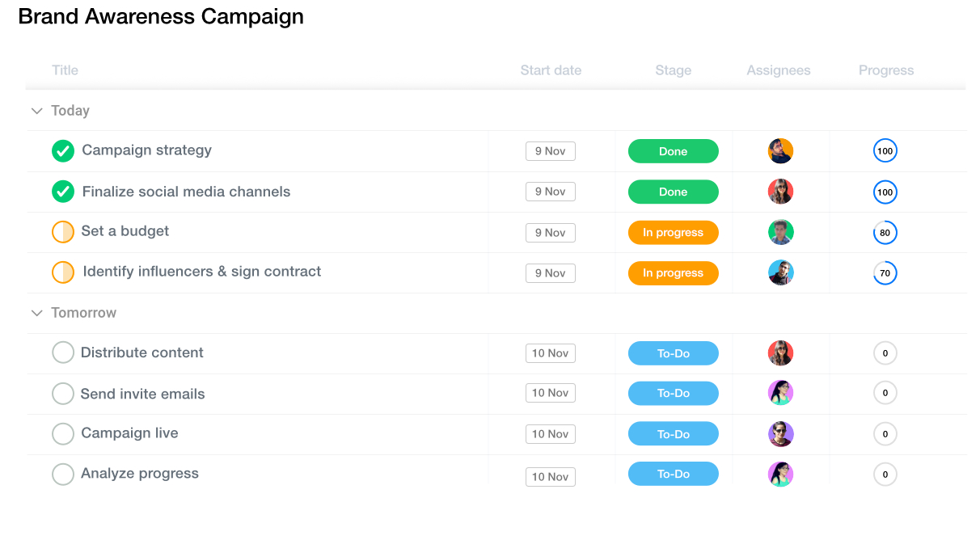
Task: Uncheck the completed Campaign strategy task
Action: click(x=63, y=151)
